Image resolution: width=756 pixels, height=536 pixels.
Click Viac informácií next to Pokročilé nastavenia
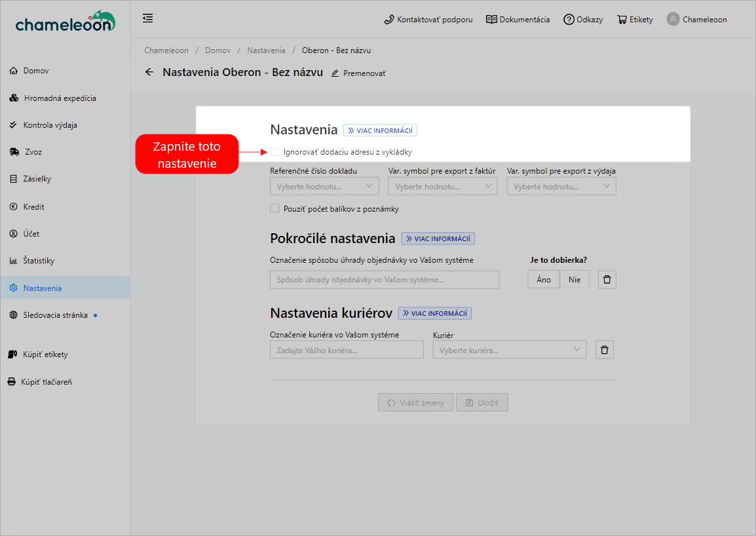point(438,239)
